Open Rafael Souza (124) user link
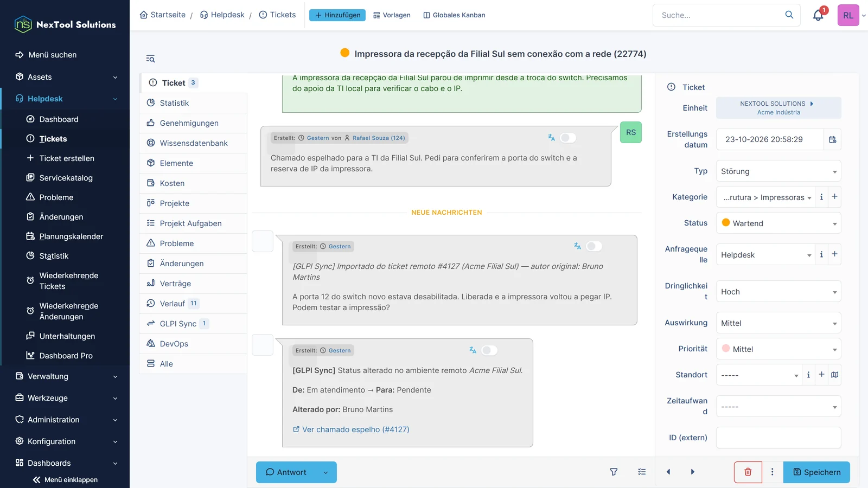 [379, 138]
